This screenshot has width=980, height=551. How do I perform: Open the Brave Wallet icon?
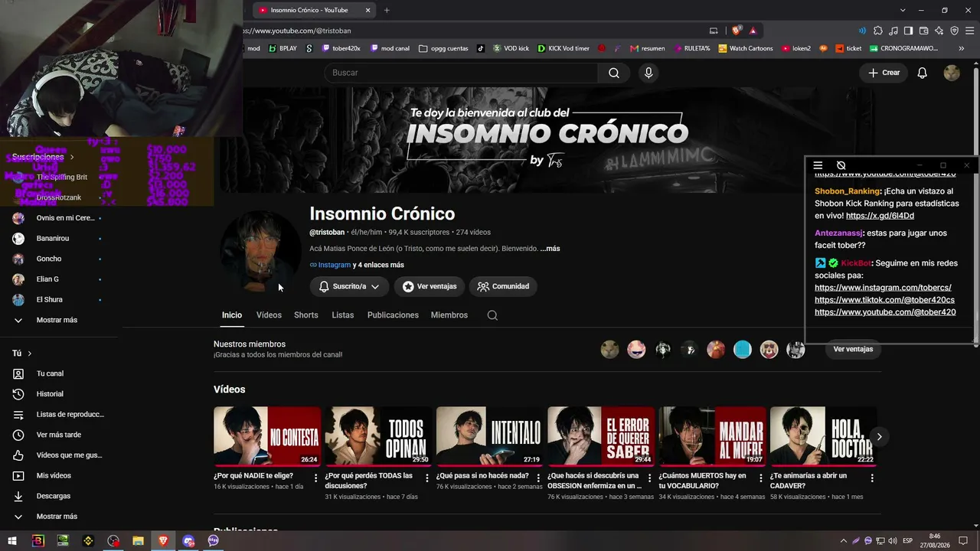coord(923,31)
